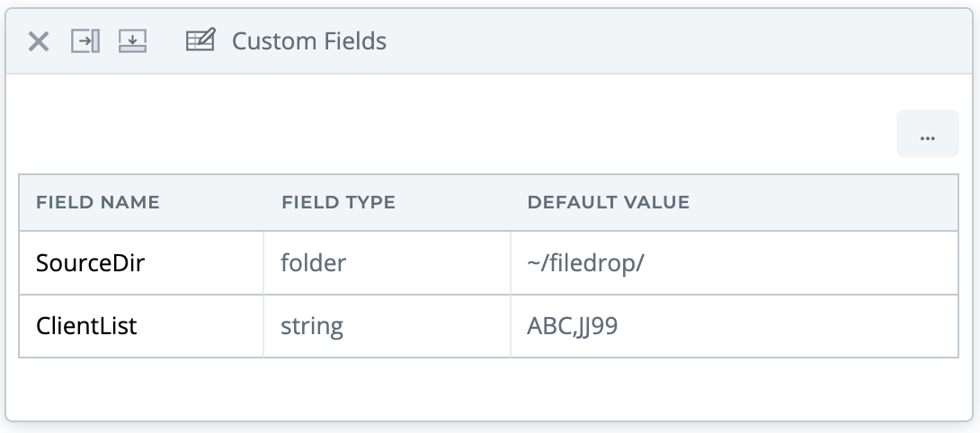Click the Field Name column header
The height and width of the screenshot is (433, 980).
(x=98, y=202)
